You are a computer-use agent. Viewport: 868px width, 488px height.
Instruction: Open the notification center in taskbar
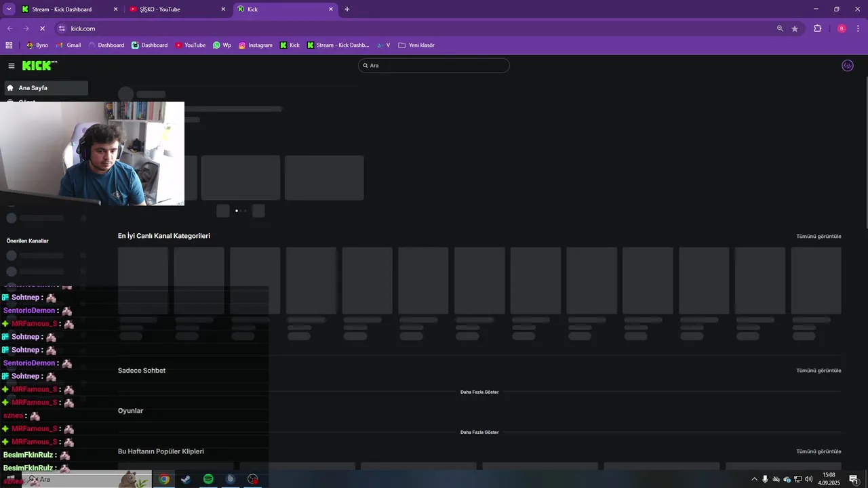pos(854,479)
